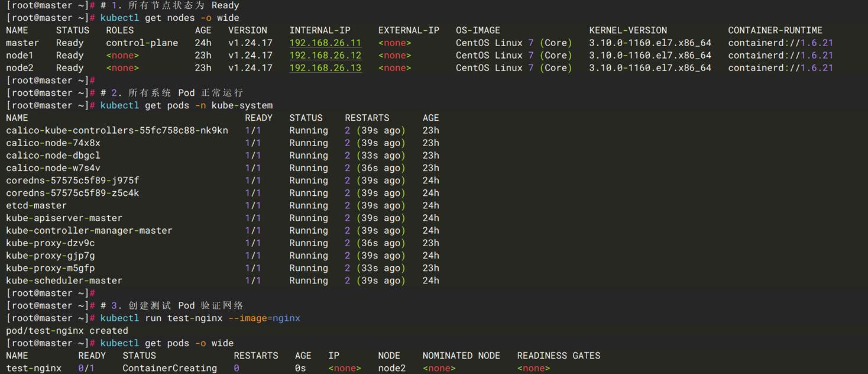The height and width of the screenshot is (374, 868).
Task: Click the 'kubectl run test-nginx --image=nginx' command
Action: [x=200, y=318]
